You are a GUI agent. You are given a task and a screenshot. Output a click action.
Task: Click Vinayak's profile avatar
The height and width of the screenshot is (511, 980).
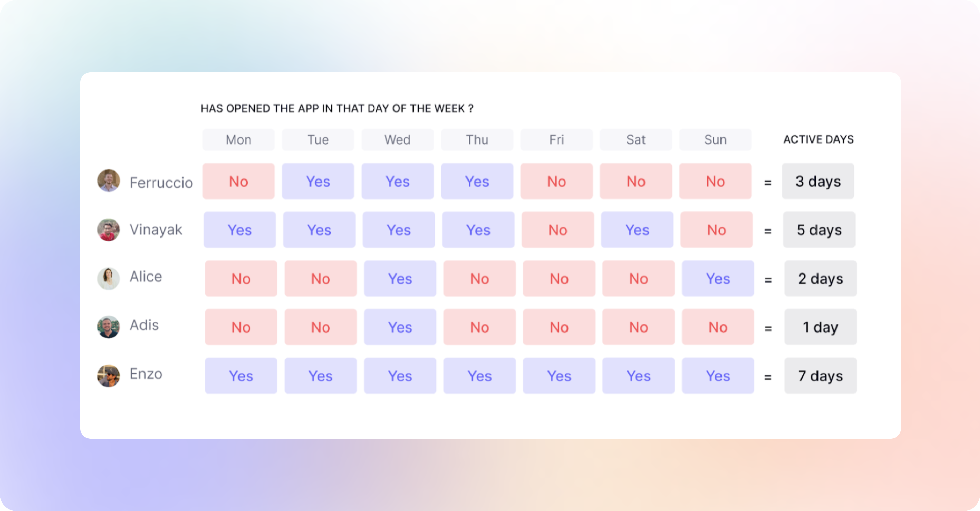pyautogui.click(x=109, y=229)
